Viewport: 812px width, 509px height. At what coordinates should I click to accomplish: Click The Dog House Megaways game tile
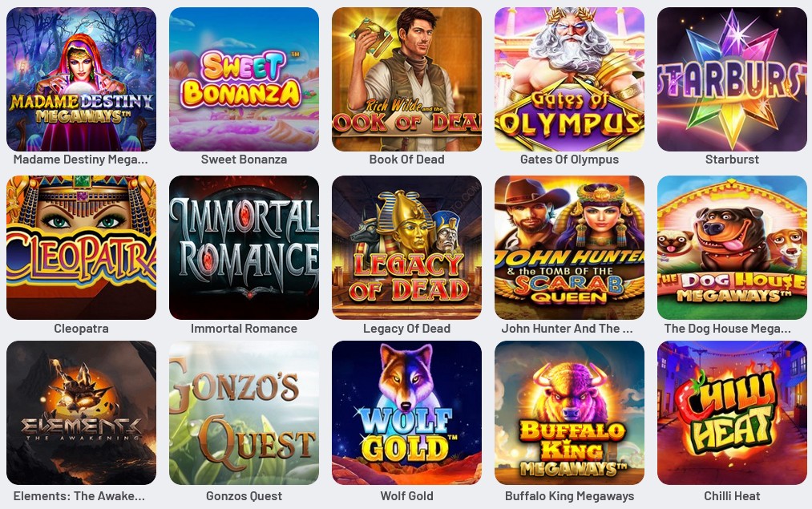732,248
